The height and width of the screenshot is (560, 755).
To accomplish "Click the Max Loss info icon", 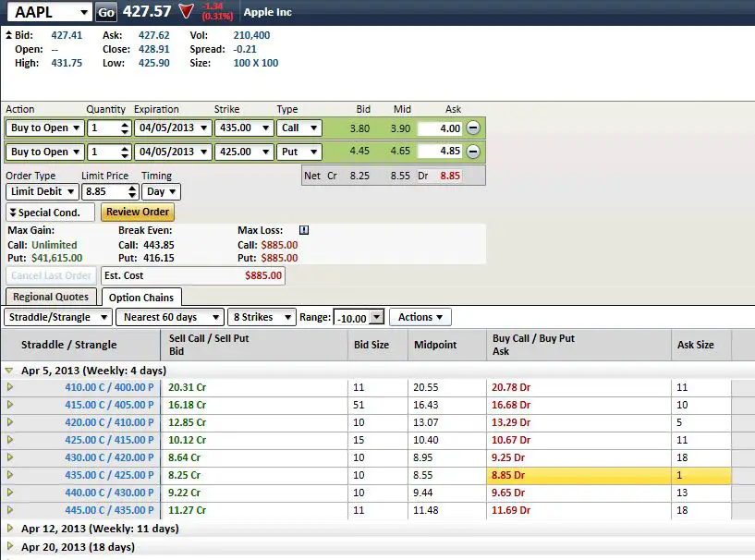I will 304,230.
